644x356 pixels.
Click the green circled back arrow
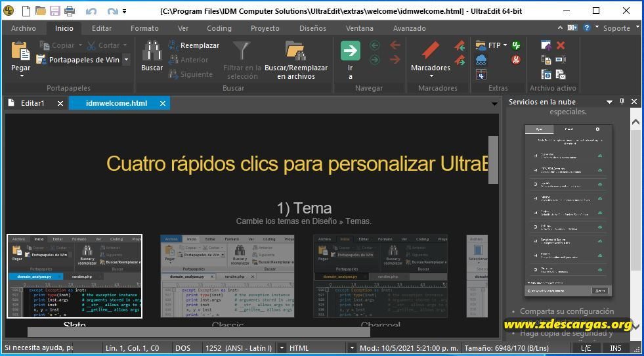(x=375, y=45)
